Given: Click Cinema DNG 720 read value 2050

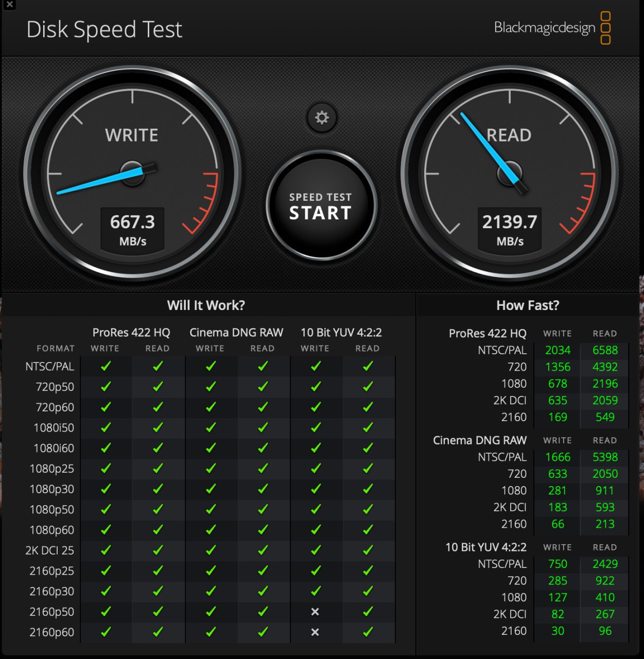Looking at the screenshot, I should [x=605, y=474].
